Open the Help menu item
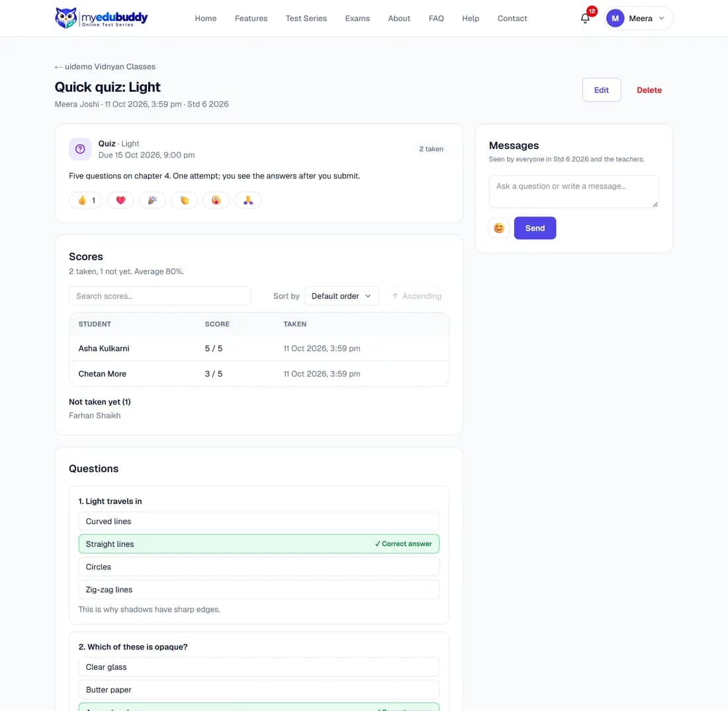 (x=471, y=18)
